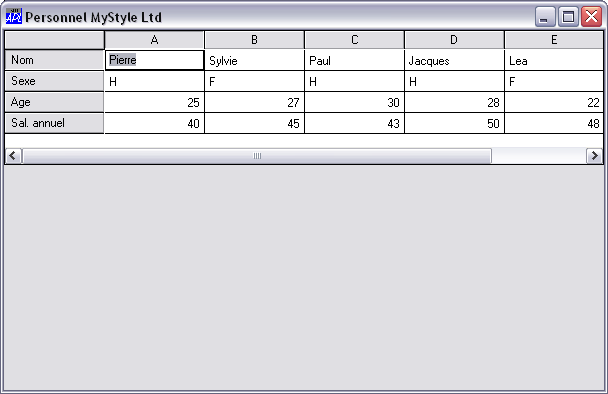Screen dimensions: 608x394
Task: Select the Sexe cell in column D
Action: (454, 81)
